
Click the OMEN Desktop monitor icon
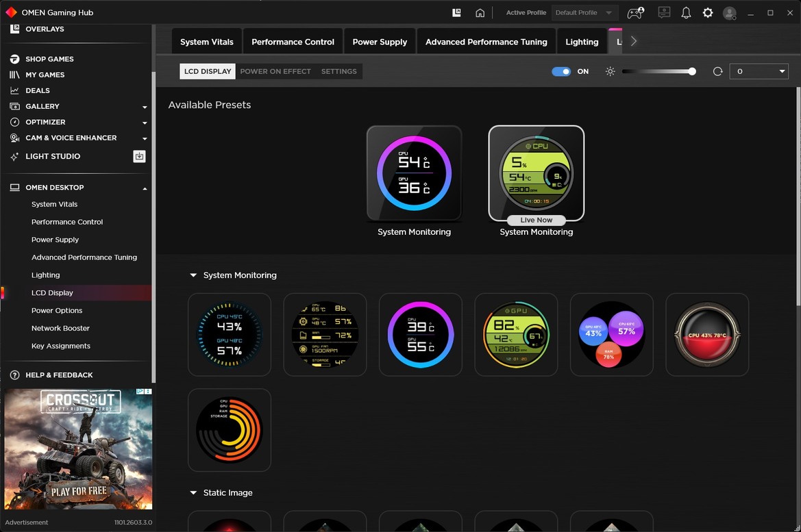point(15,188)
